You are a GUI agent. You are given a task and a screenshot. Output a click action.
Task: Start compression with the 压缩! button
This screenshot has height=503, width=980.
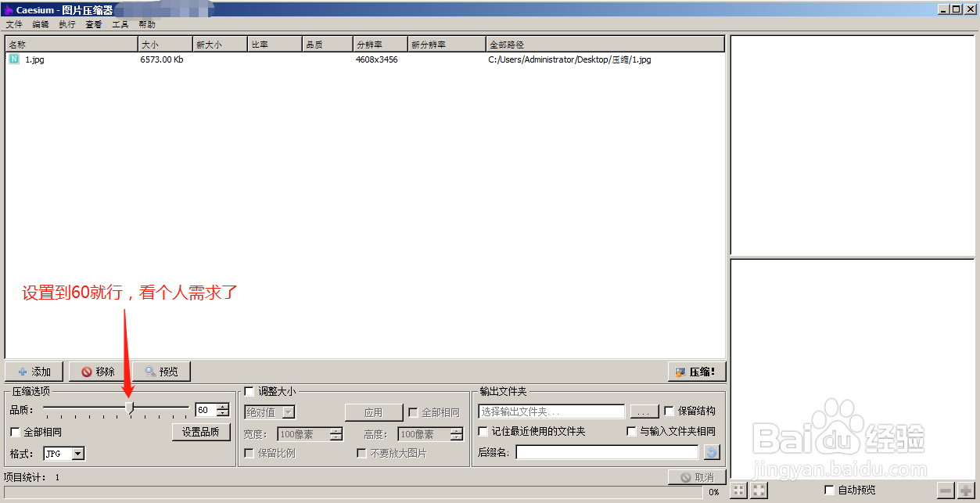[x=696, y=372]
